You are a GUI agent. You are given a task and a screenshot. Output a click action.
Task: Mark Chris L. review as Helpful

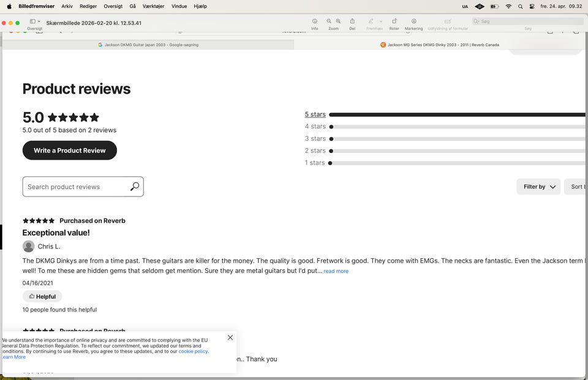42,296
